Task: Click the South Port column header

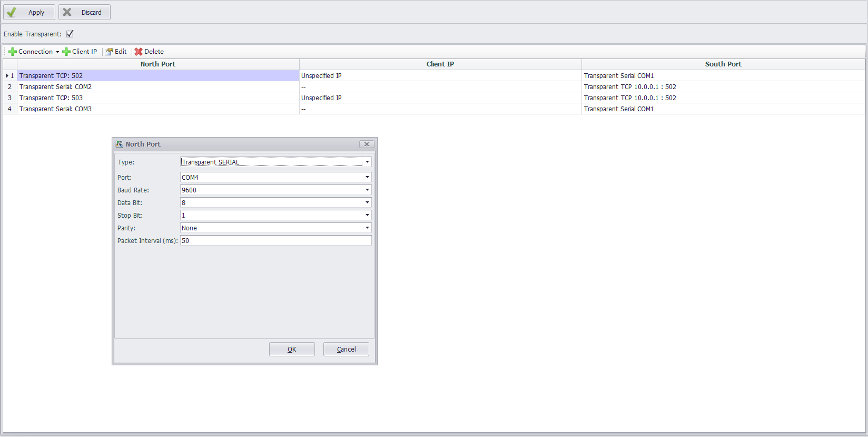Action: click(723, 64)
